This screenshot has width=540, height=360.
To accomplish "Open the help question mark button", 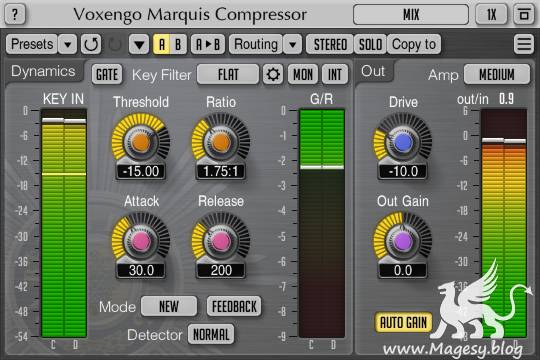I will (15, 14).
